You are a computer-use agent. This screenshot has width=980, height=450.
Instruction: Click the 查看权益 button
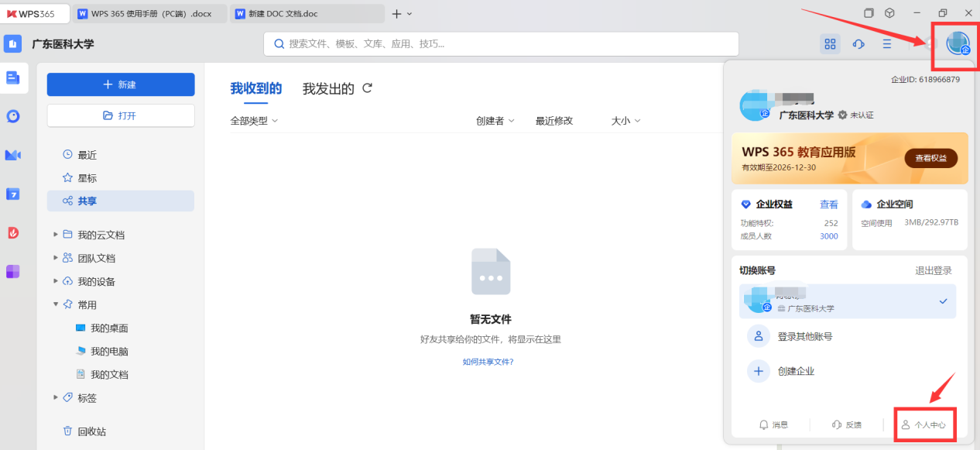930,158
